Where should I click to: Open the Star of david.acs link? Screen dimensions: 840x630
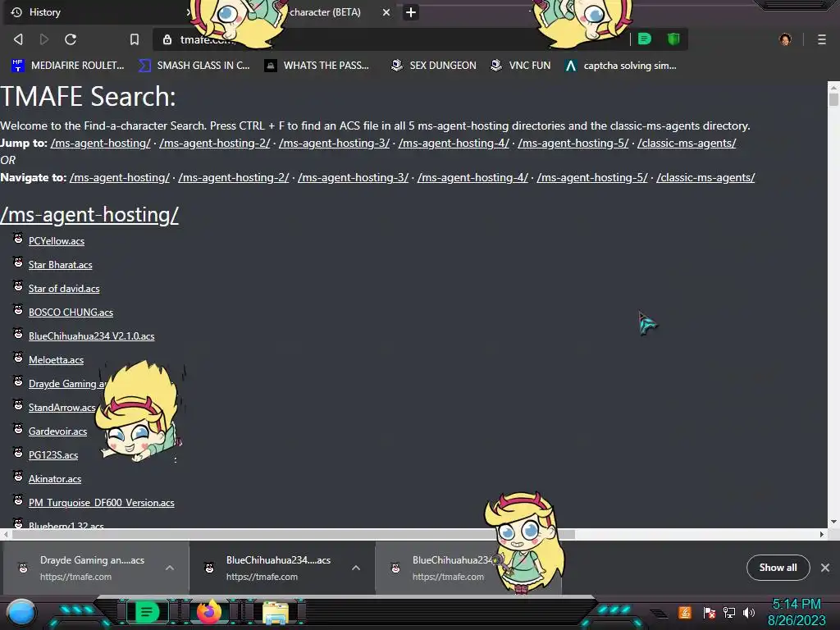point(64,289)
